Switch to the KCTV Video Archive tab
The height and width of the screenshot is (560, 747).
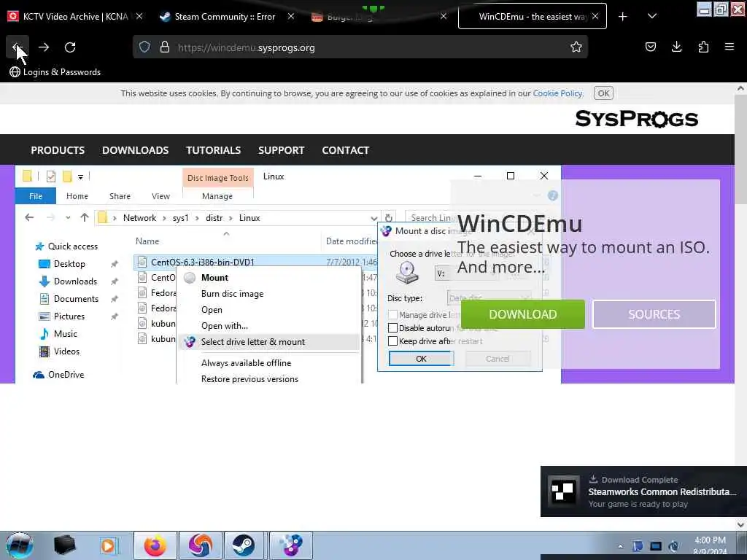point(75,17)
